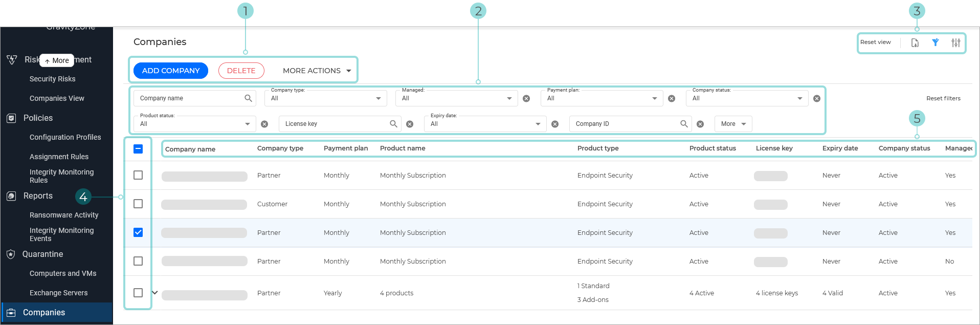The height and width of the screenshot is (325, 980).
Task: Click the Reset filters link
Action: click(943, 98)
